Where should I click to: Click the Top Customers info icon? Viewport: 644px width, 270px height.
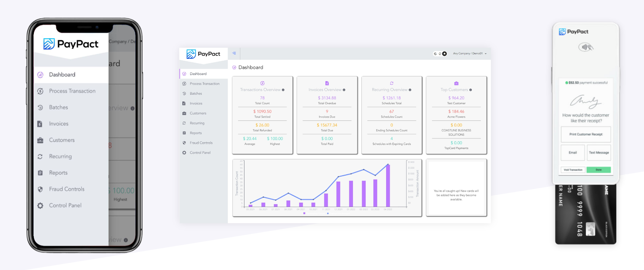click(470, 90)
